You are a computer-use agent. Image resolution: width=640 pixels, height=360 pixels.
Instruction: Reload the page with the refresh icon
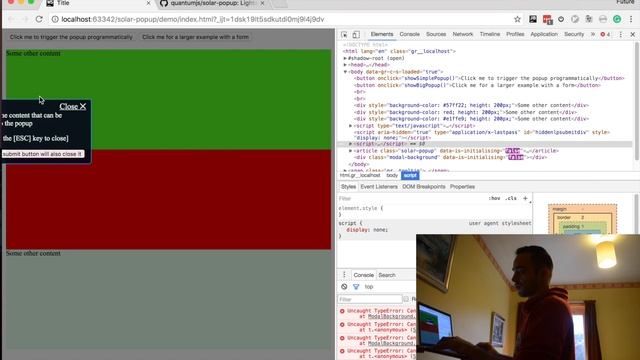coord(39,19)
